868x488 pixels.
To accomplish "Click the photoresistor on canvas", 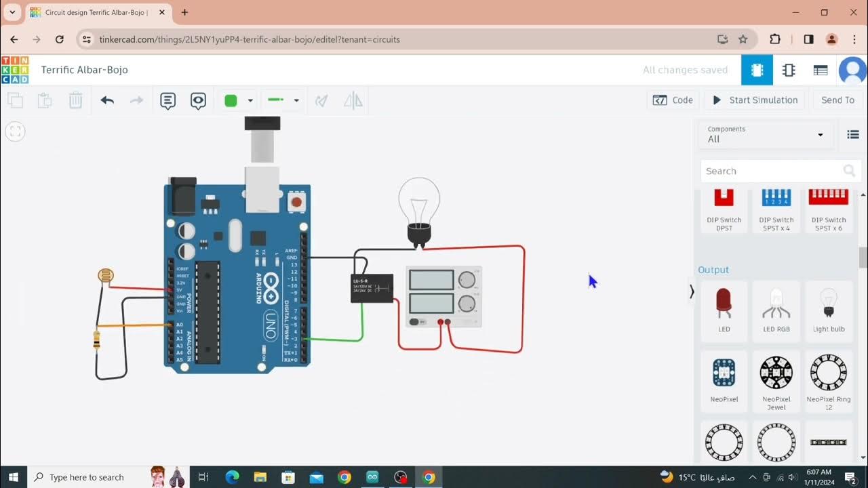I will [106, 276].
